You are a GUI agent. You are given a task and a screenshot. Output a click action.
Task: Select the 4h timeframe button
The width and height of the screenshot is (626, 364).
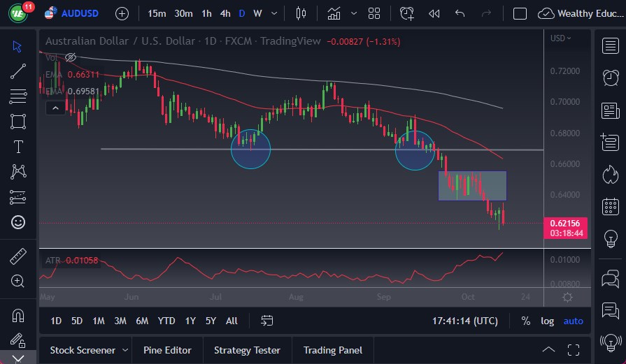tap(225, 13)
